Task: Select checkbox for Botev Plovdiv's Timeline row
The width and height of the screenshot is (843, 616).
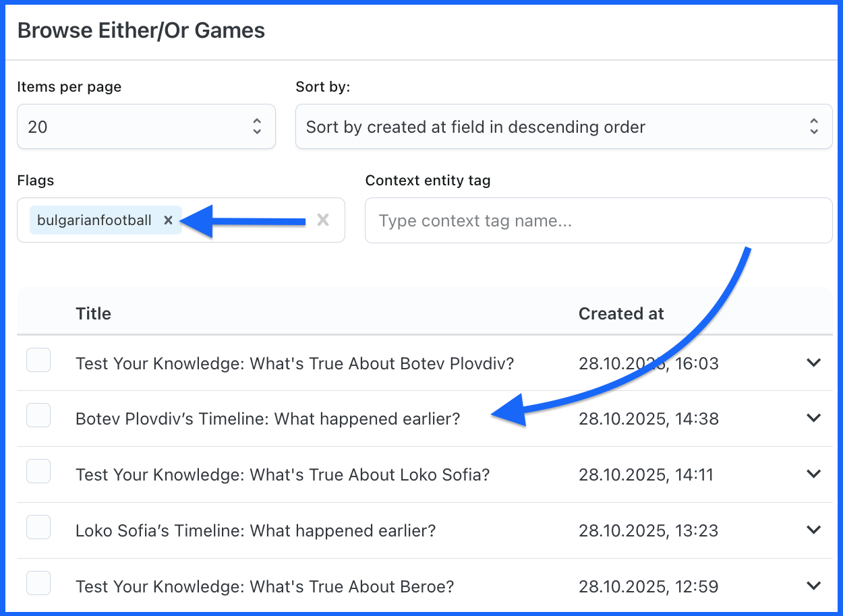Action: [38, 416]
